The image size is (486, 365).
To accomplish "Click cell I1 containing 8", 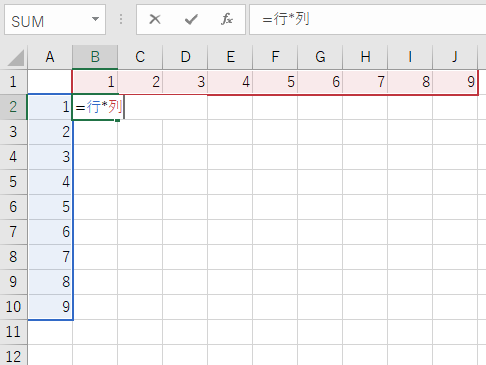I will (x=410, y=82).
